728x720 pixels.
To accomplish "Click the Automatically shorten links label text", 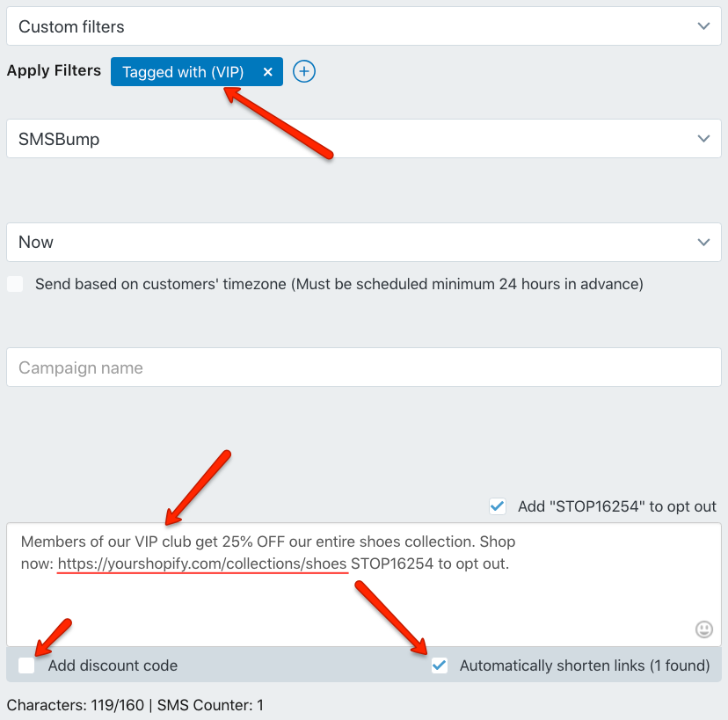I will [x=585, y=665].
